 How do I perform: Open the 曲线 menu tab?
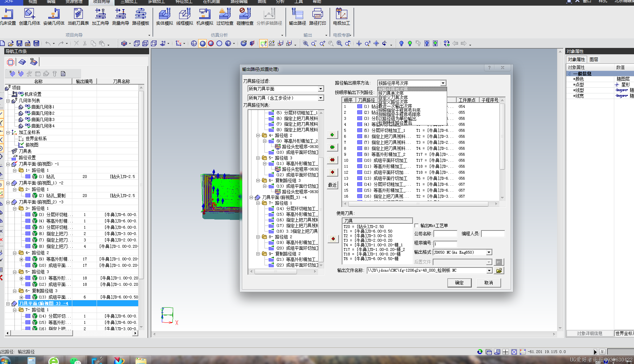(x=262, y=2)
